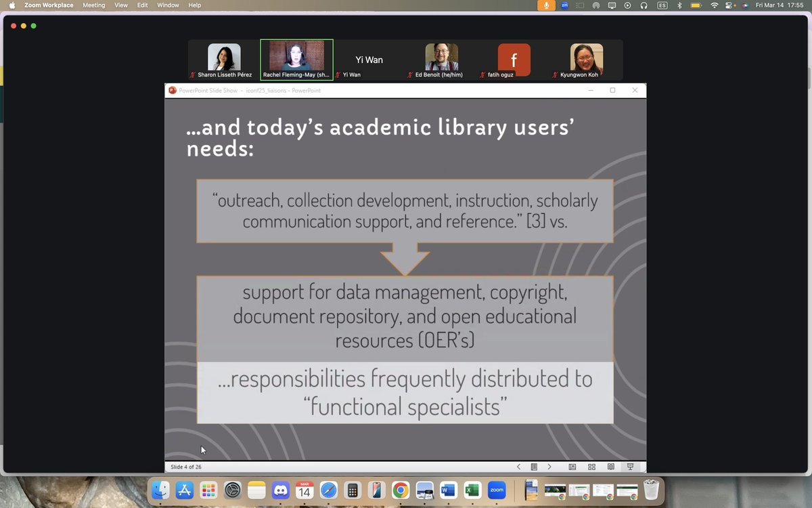Open the Trash in the Dock
The width and height of the screenshot is (812, 508).
click(x=651, y=490)
